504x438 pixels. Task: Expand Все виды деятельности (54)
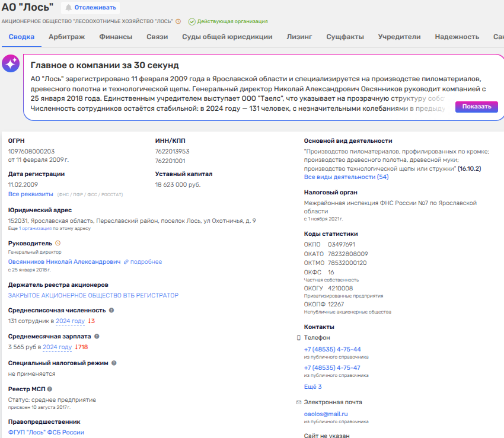pyautogui.click(x=346, y=177)
